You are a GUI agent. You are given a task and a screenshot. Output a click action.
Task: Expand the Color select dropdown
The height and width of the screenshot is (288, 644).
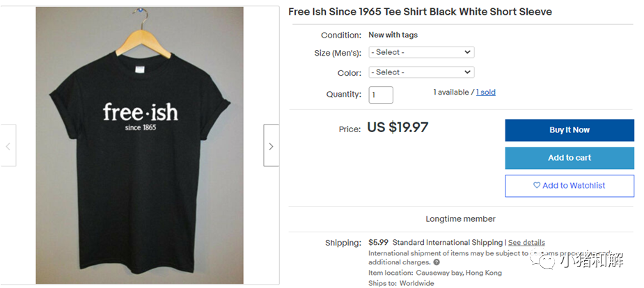421,72
